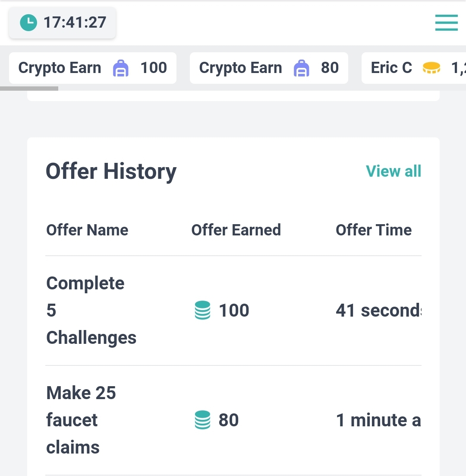Image resolution: width=466 pixels, height=476 pixels.
Task: Select Make 25 faucet claims row
Action: (x=233, y=420)
